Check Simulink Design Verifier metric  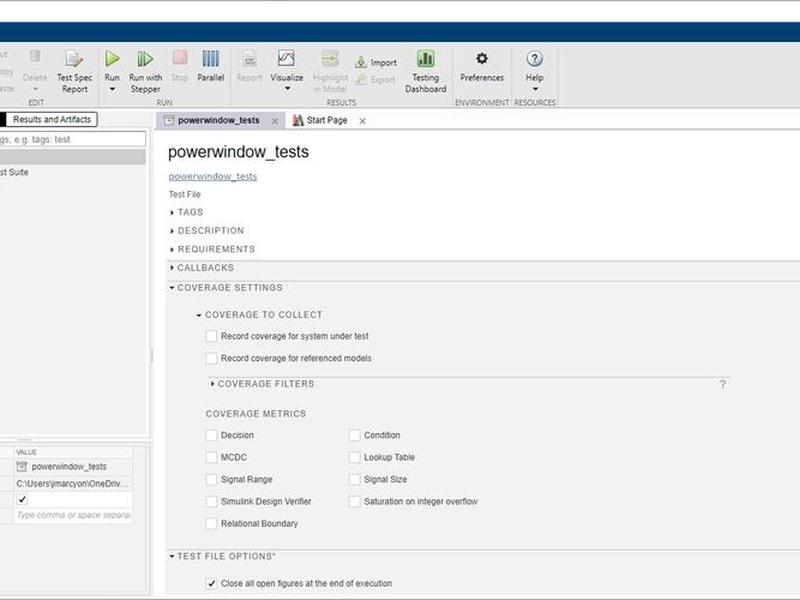coord(211,502)
